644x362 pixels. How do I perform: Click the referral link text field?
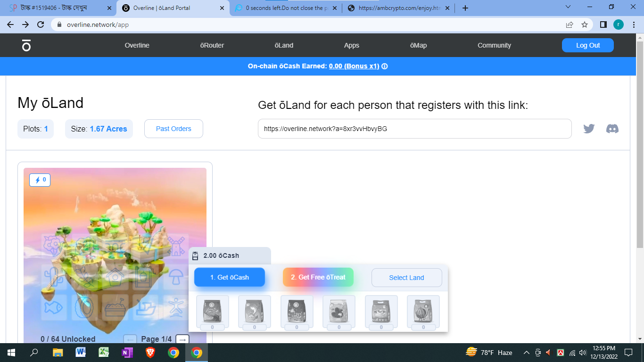[x=415, y=129]
